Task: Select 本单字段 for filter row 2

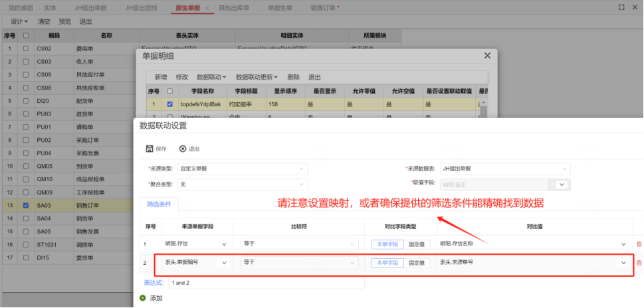Action: 387,263
